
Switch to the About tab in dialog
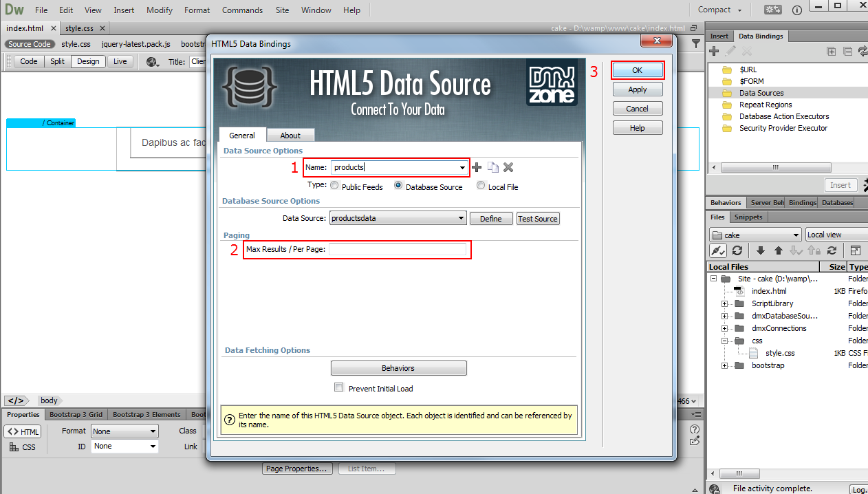click(290, 136)
